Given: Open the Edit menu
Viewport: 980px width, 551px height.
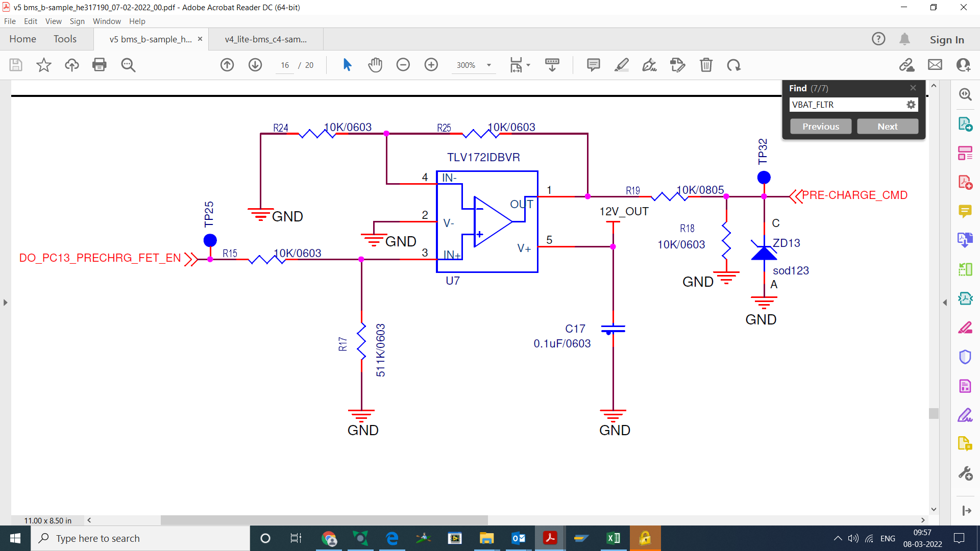Looking at the screenshot, I should (x=31, y=21).
